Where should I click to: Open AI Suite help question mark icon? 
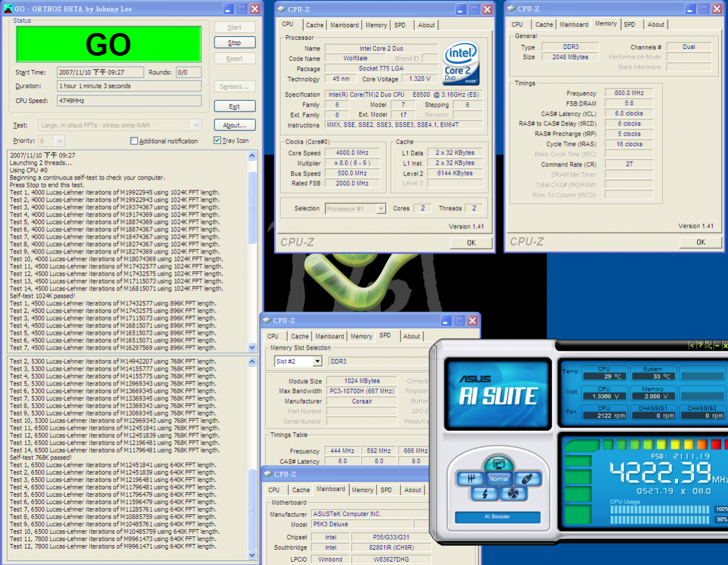click(x=700, y=345)
